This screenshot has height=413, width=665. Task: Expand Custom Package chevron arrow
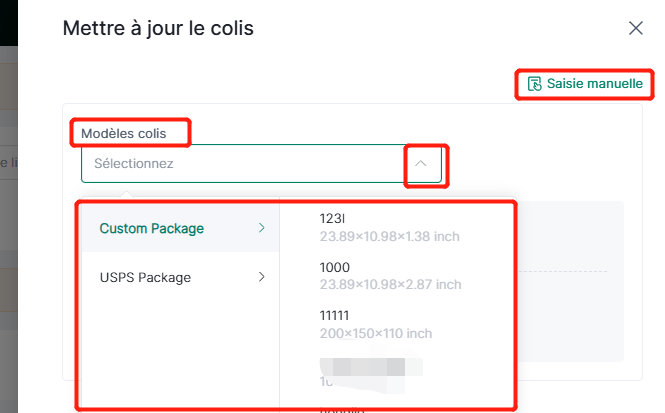coord(262,228)
